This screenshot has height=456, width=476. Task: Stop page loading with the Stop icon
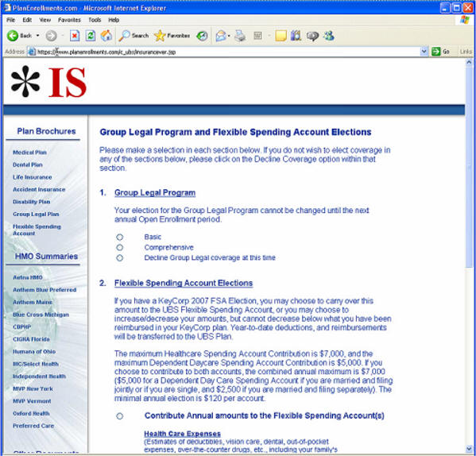coord(75,36)
